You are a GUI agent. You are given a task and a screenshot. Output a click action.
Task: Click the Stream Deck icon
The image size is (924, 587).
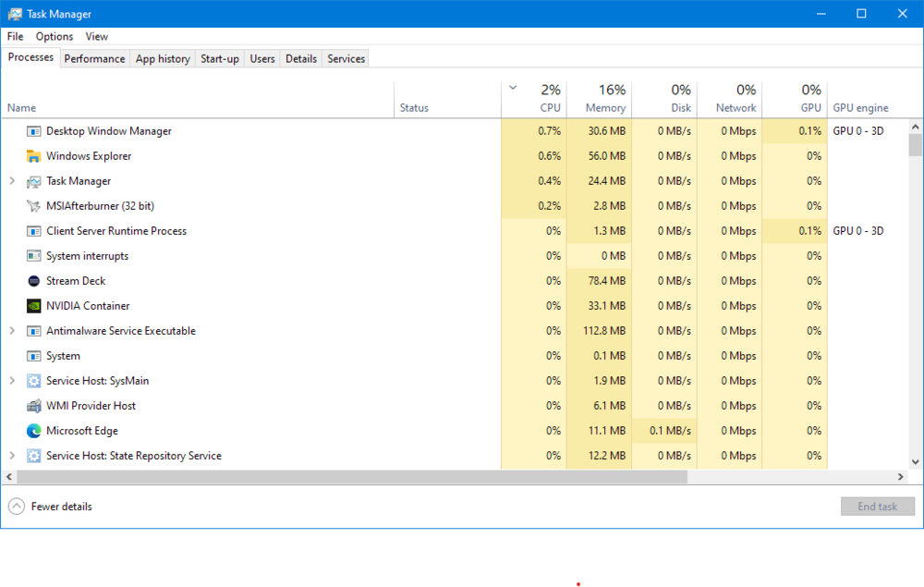[x=31, y=280]
